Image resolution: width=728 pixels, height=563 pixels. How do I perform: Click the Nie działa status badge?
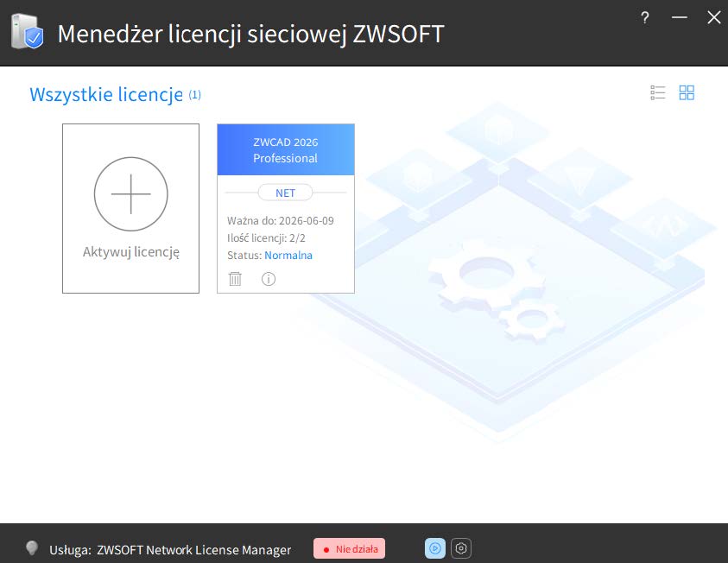(349, 549)
